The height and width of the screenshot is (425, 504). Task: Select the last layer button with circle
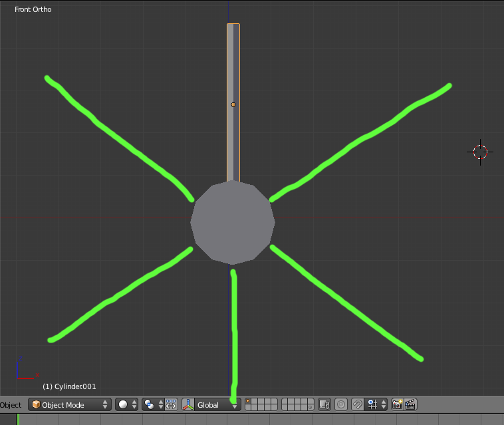point(310,408)
